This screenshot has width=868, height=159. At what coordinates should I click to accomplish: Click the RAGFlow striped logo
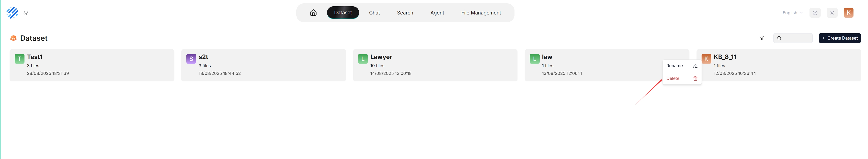click(x=12, y=13)
